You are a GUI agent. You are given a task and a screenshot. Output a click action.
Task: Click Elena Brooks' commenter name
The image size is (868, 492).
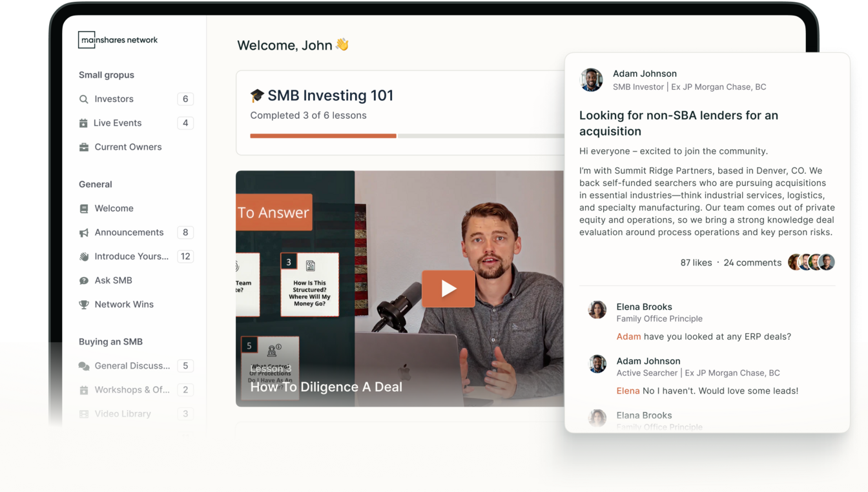click(644, 307)
